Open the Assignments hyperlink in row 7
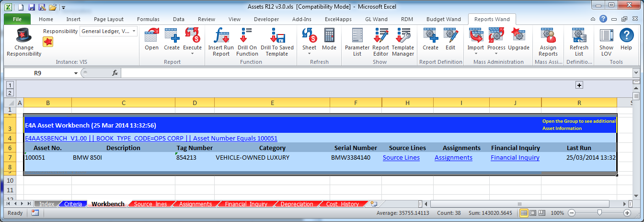 click(x=453, y=158)
